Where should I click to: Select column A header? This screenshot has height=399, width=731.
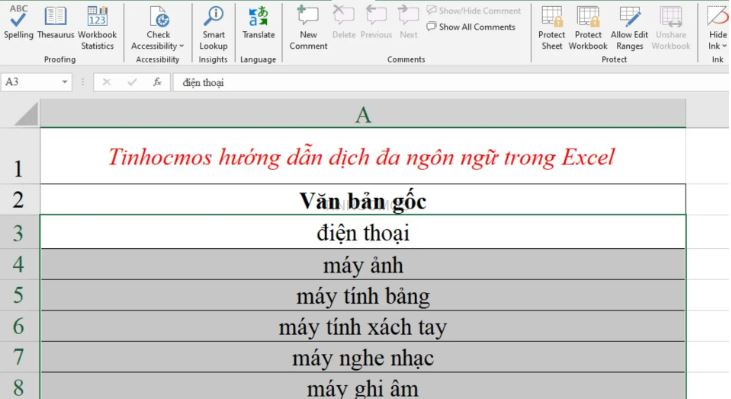[363, 114]
